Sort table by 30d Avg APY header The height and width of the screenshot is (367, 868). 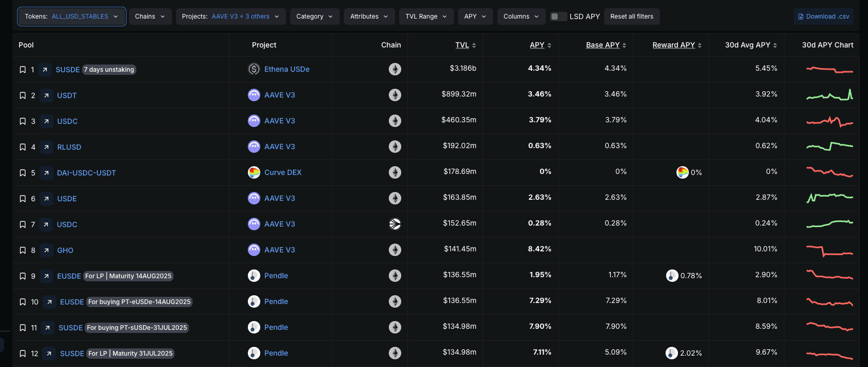(x=748, y=45)
